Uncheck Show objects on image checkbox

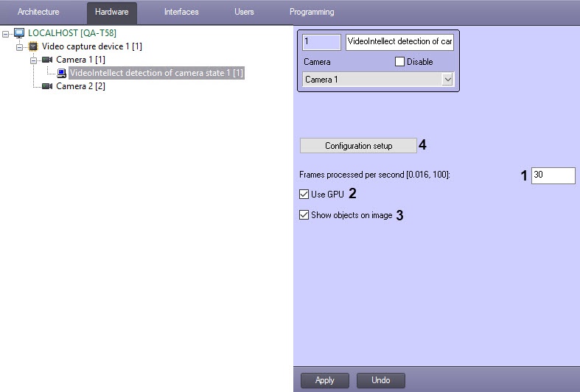point(304,215)
